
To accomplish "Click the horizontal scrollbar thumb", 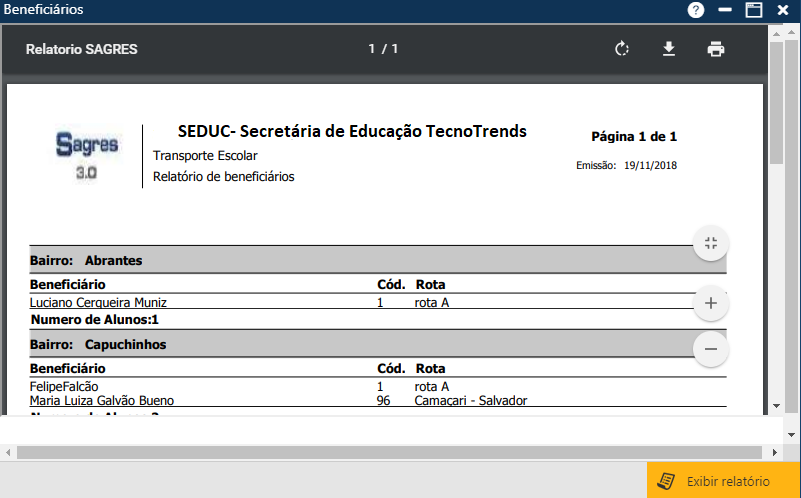I will click(389, 453).
